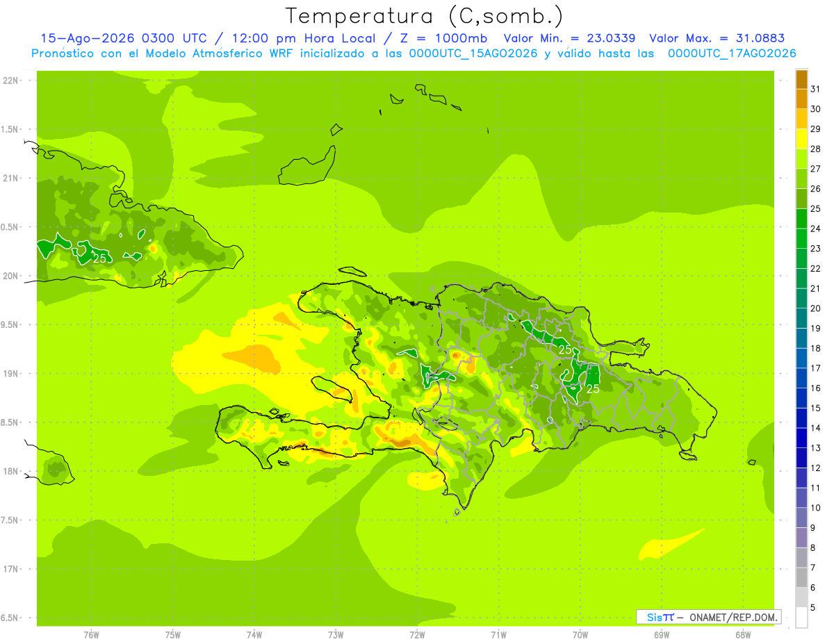Click the 70W longitude axis label
This screenshot has width=834, height=644.
(x=580, y=635)
